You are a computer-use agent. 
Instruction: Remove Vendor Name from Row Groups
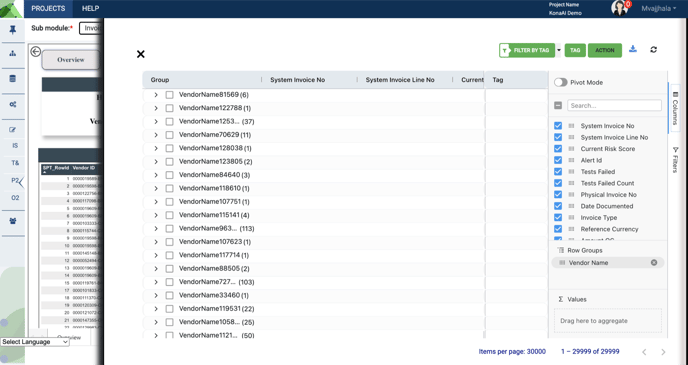coord(654,262)
